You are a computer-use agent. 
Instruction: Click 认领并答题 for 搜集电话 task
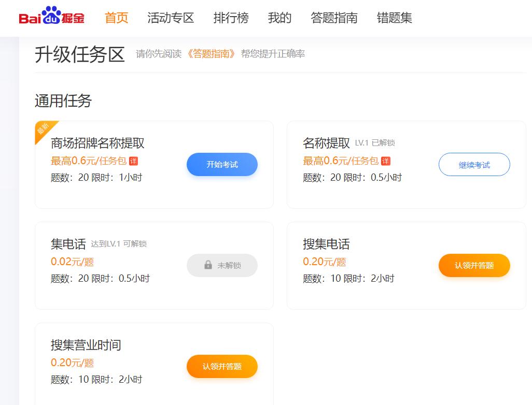[474, 265]
